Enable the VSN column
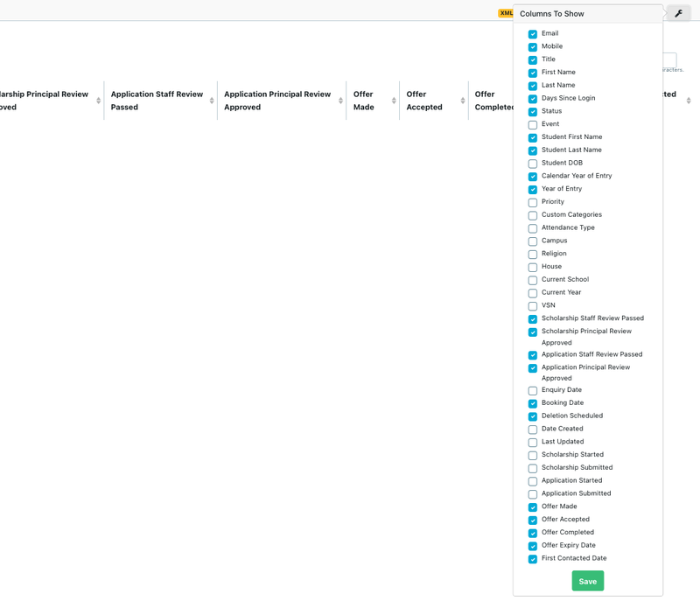The image size is (700, 608). (x=532, y=304)
